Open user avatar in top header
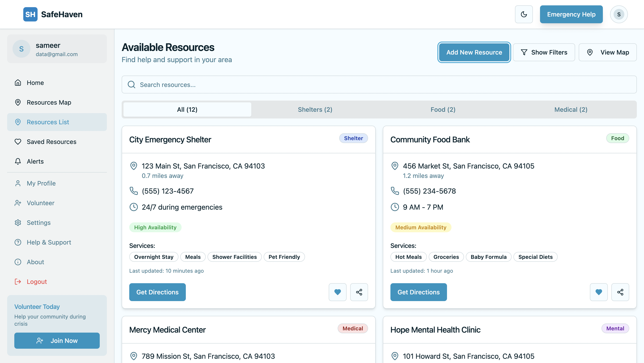Viewport: 644px width, 363px height. click(619, 14)
